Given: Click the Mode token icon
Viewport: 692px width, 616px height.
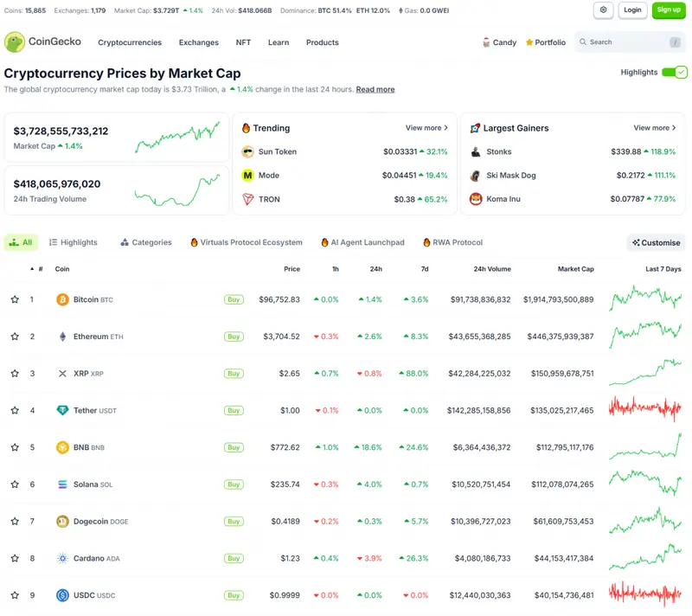Looking at the screenshot, I should point(248,176).
